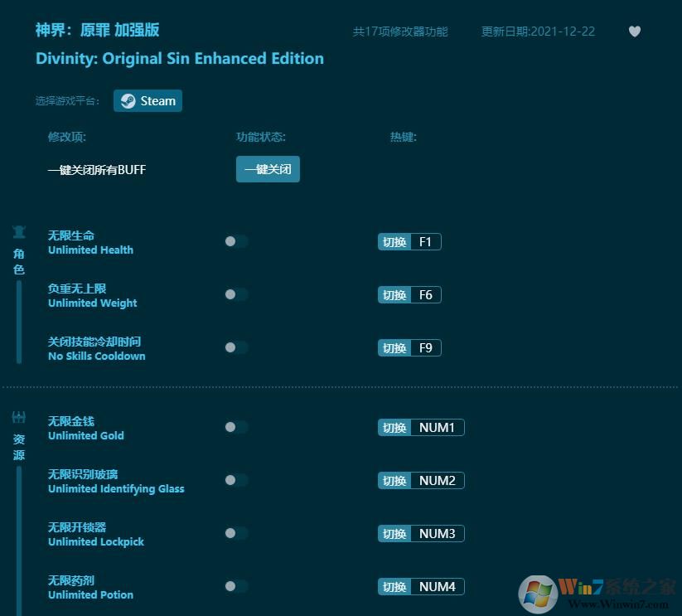682x616 pixels.
Task: Enable the Unlimited Health toggle
Action: pyautogui.click(x=236, y=241)
